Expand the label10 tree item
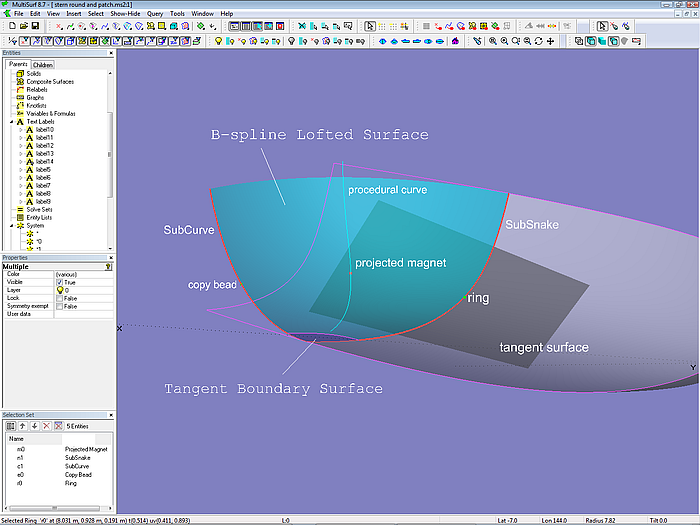This screenshot has width=700, height=525. tap(20, 129)
